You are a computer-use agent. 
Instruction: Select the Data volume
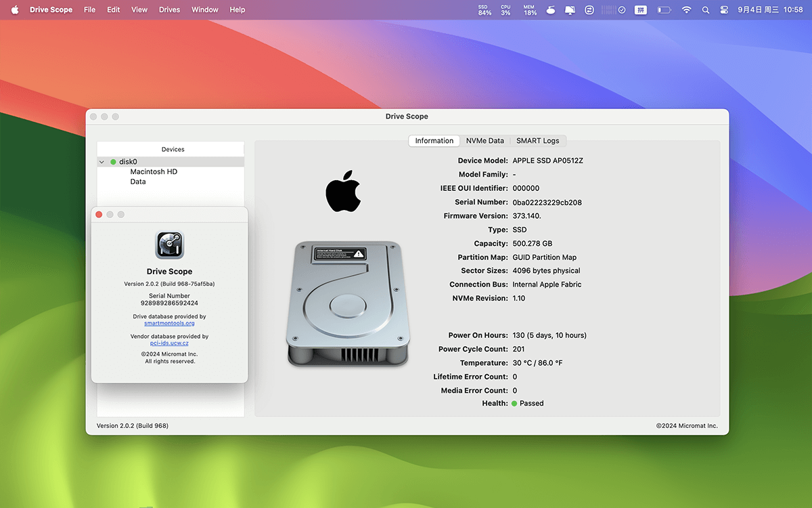tap(138, 182)
